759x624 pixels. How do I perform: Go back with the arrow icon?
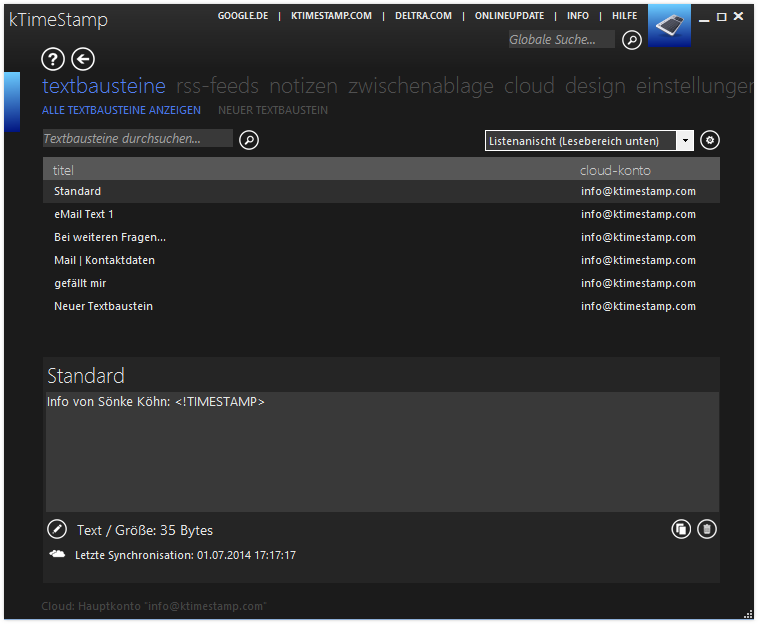83,59
